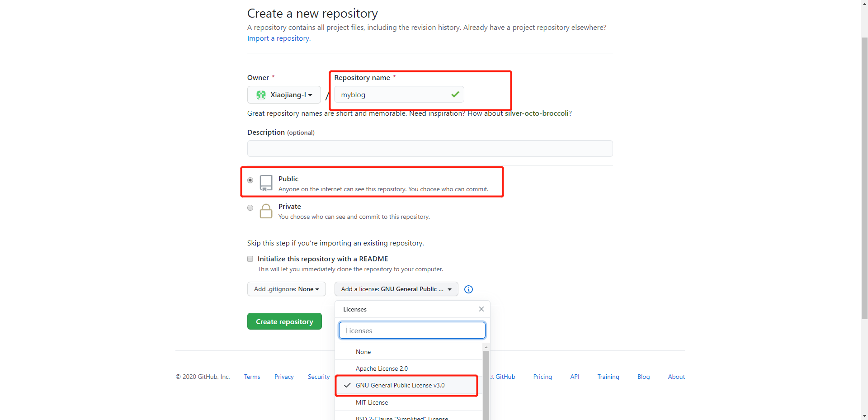Select None in the licenses list
The image size is (868, 420).
coord(363,352)
